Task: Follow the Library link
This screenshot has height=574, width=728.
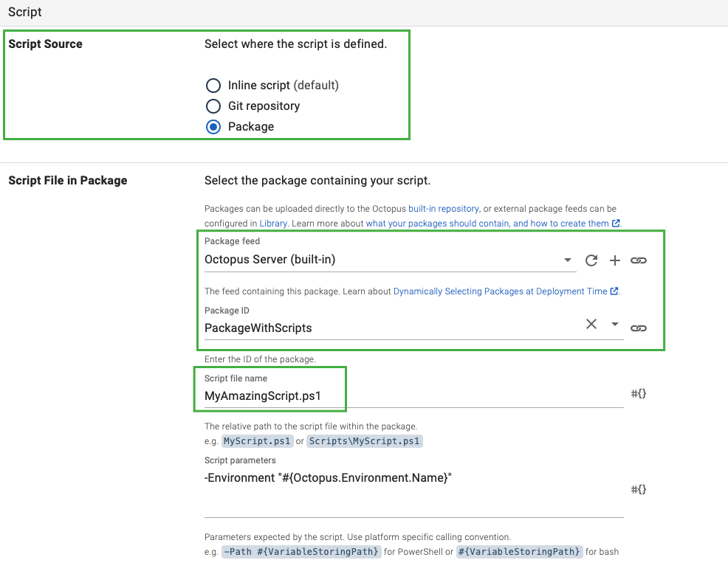Action: [x=268, y=223]
